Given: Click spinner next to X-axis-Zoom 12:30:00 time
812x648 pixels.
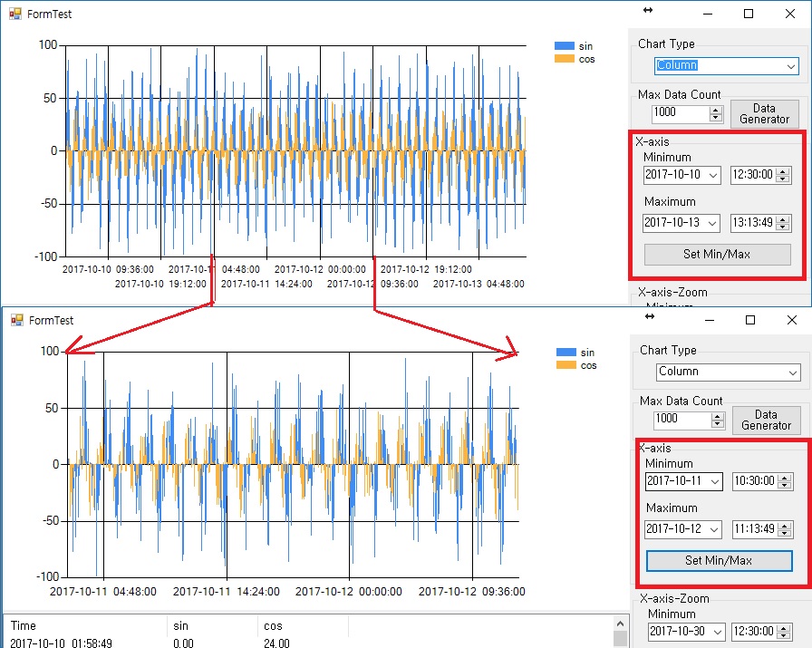Looking at the screenshot, I should (785, 632).
